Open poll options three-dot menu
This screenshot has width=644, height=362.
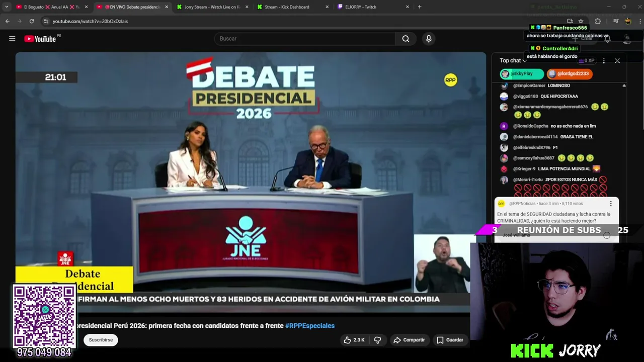(611, 204)
